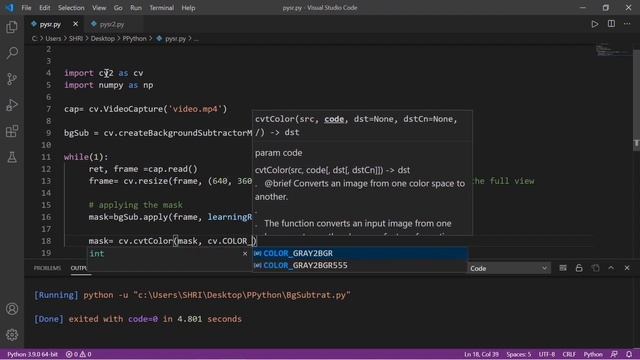The width and height of the screenshot is (640, 360).
Task: Click PPython in the breadcrumb path
Action: 134,39
